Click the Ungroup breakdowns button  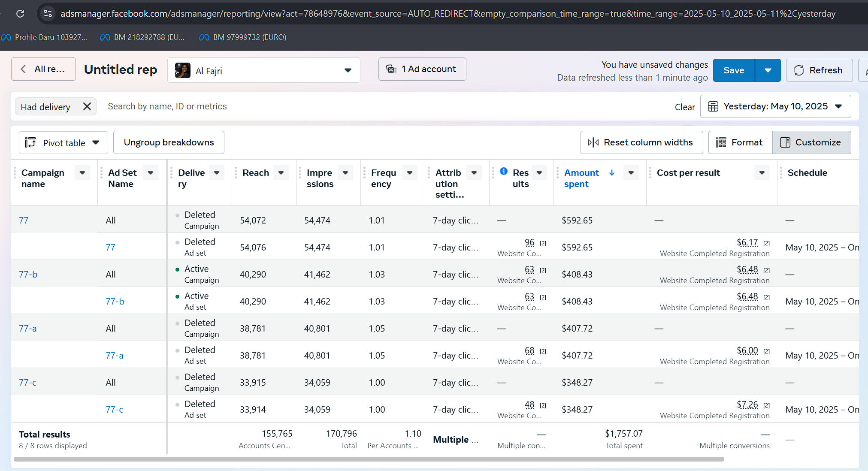point(169,142)
